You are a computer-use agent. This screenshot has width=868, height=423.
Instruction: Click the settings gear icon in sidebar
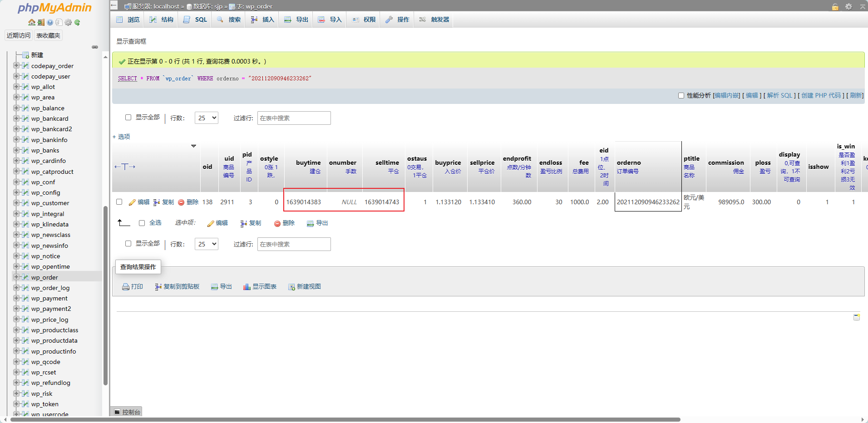pyautogui.click(x=68, y=22)
